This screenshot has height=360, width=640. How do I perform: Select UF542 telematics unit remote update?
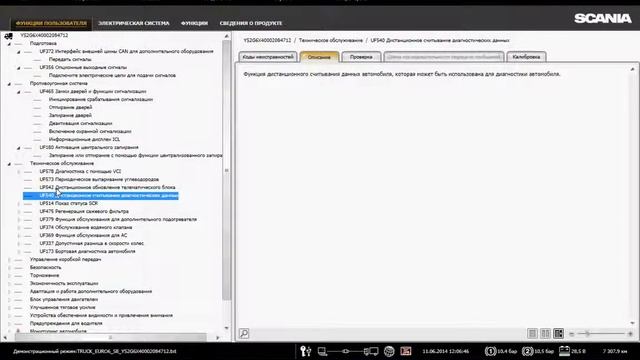[107, 187]
